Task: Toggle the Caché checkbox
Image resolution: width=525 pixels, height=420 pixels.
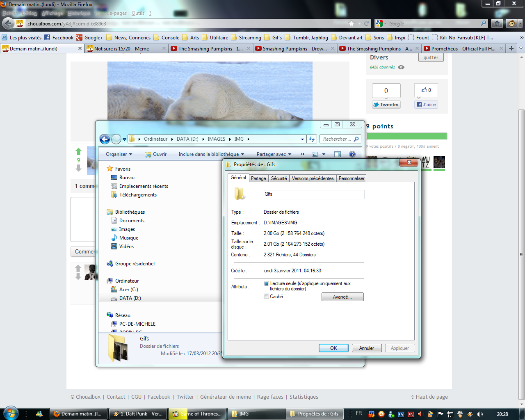Action: [x=266, y=297]
